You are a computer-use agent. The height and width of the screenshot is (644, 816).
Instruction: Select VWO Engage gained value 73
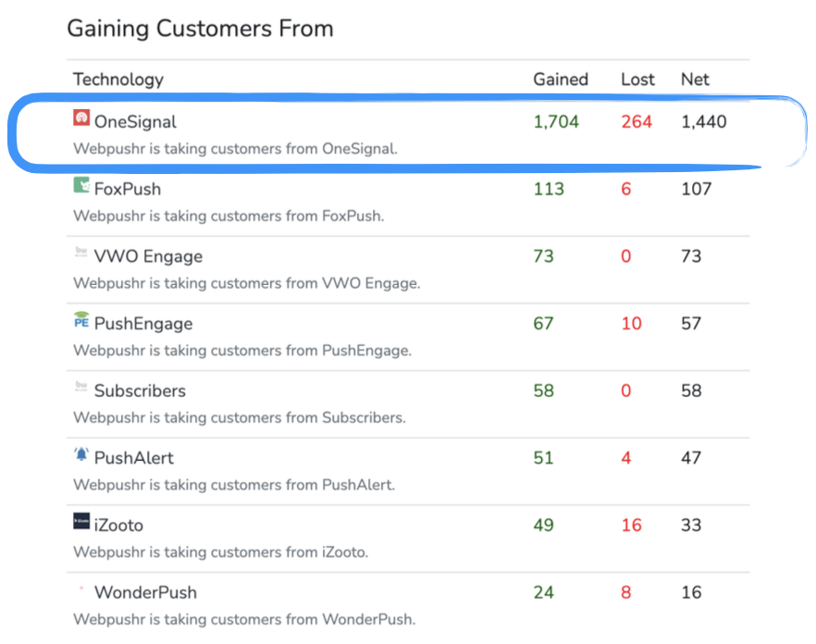[543, 256]
